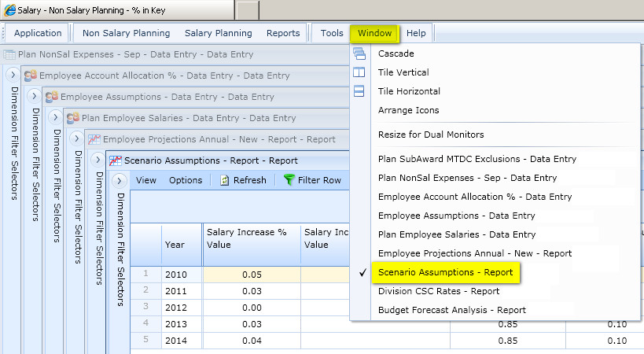The width and height of the screenshot is (644, 354).
Task: Expand the filter panel chevron beside the View menu
Action: [119, 181]
